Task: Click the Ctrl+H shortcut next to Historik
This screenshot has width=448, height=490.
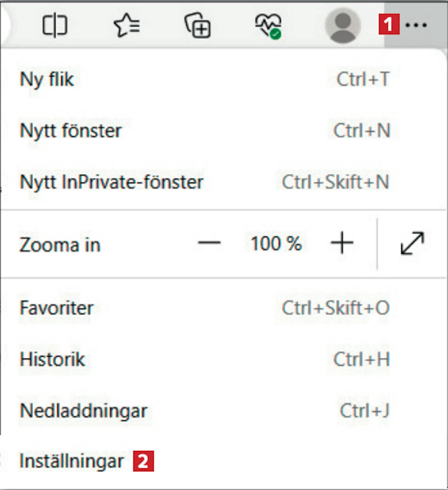Action: (x=362, y=359)
